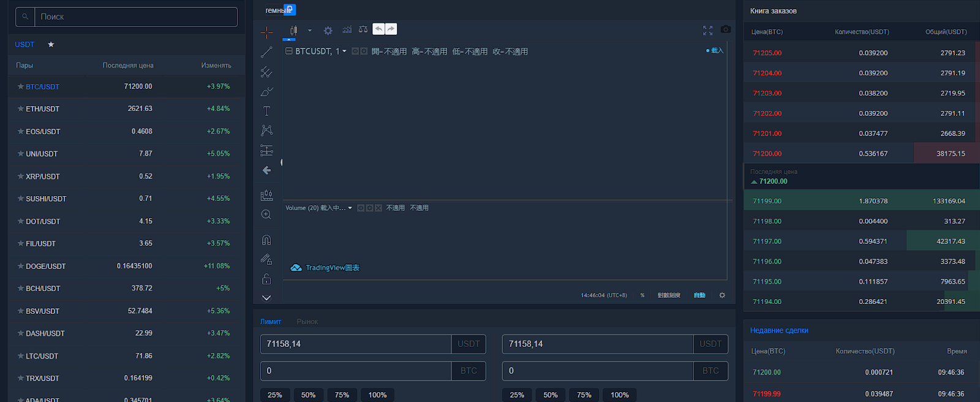Open the chart indicators menu
Image resolution: width=980 pixels, height=402 pixels.
(x=347, y=29)
